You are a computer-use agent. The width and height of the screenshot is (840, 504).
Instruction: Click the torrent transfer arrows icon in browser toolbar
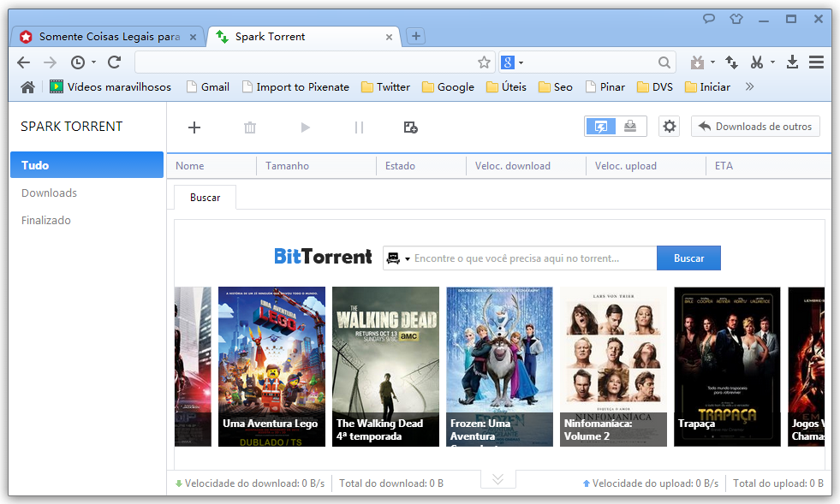tap(731, 62)
